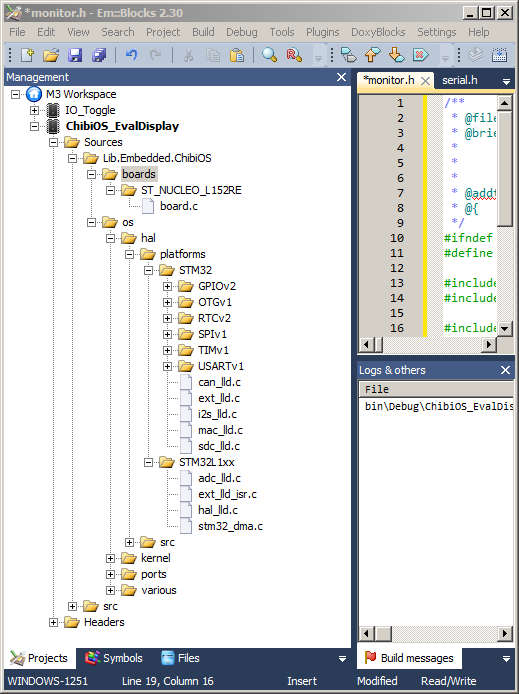Viewport: 519px width, 694px height.
Task: Open hal_lld.c from the tree
Action: coord(218,510)
